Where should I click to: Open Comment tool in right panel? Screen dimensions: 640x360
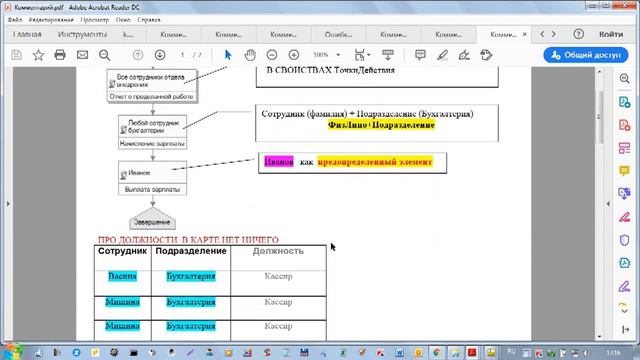point(624,171)
